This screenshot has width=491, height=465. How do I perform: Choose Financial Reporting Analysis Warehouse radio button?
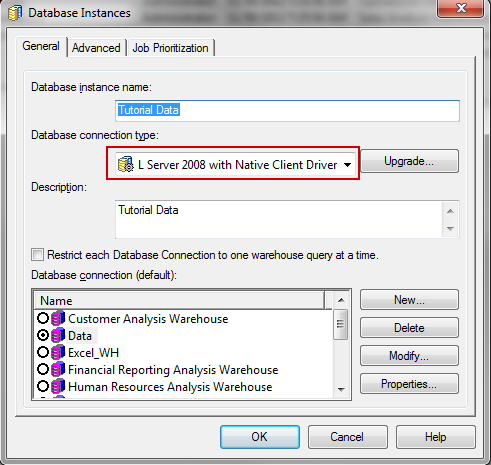tap(43, 369)
